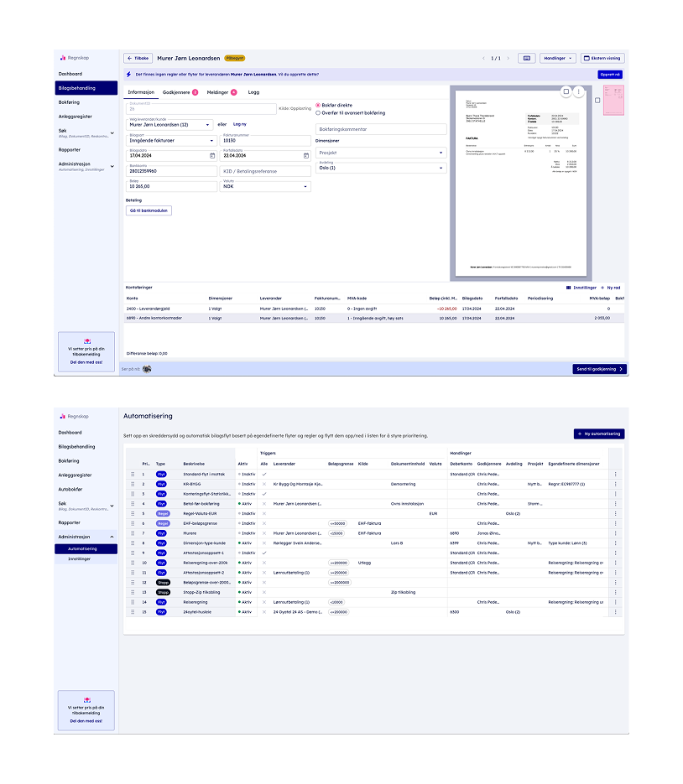Open the Handlinger dropdown
683x784 pixels.
tap(558, 59)
